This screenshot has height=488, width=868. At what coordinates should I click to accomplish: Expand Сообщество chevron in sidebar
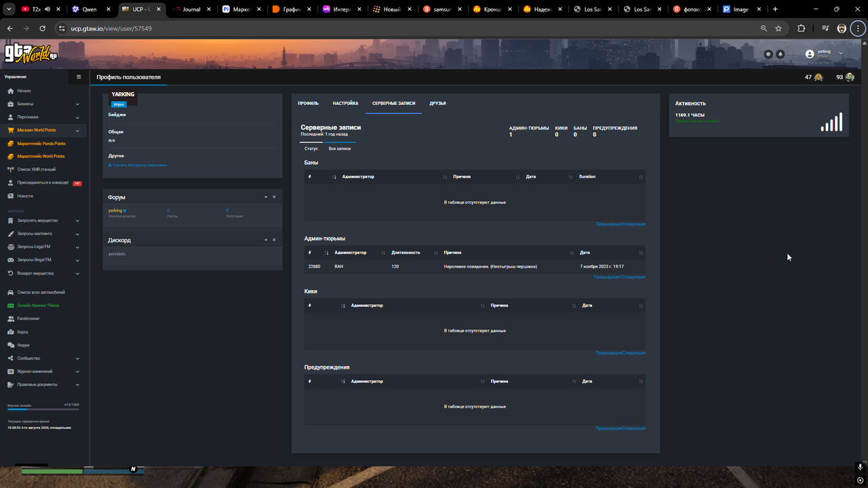[x=77, y=359]
